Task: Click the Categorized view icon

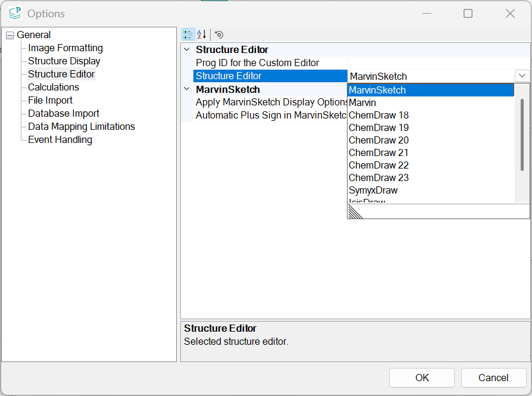Action: 188,35
